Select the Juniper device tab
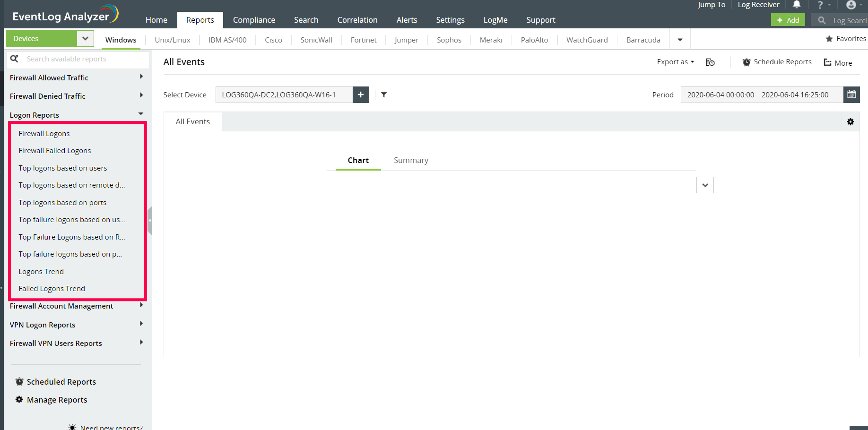 (407, 40)
